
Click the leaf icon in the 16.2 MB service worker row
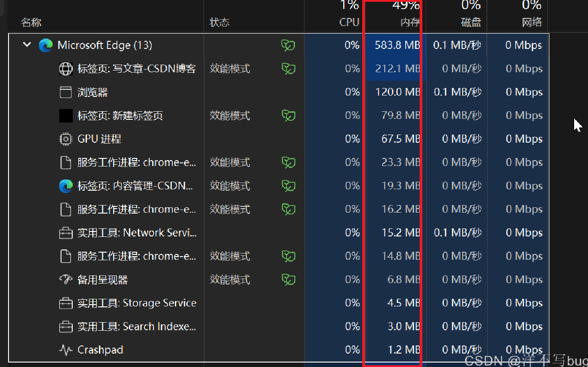[288, 209]
